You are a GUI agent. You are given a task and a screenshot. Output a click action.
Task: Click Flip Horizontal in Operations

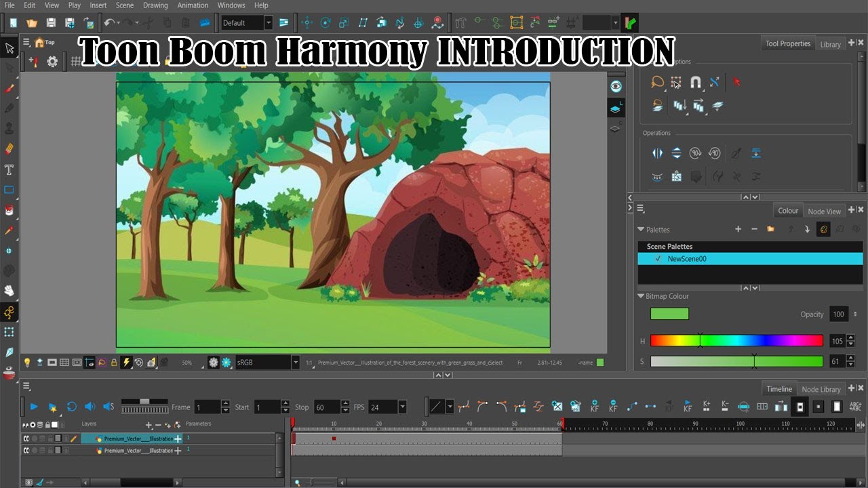click(657, 153)
